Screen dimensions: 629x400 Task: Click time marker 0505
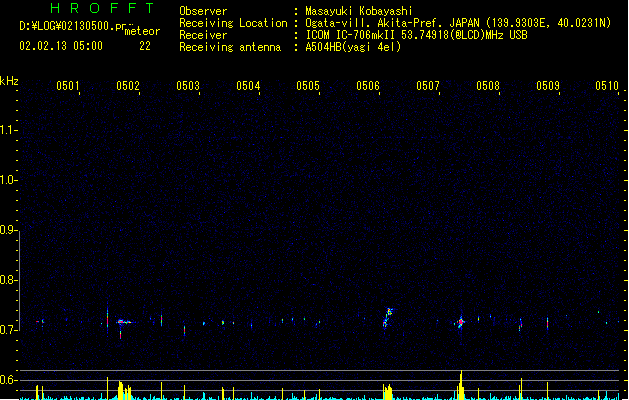tap(308, 86)
